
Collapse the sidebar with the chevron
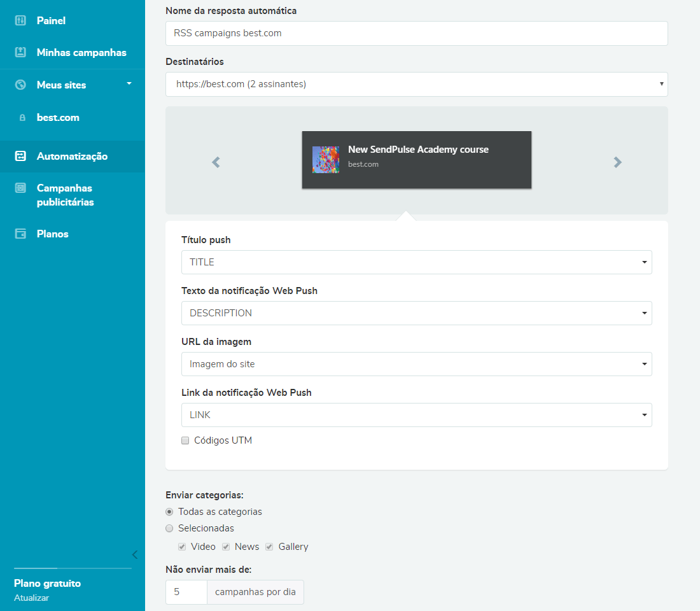(135, 555)
